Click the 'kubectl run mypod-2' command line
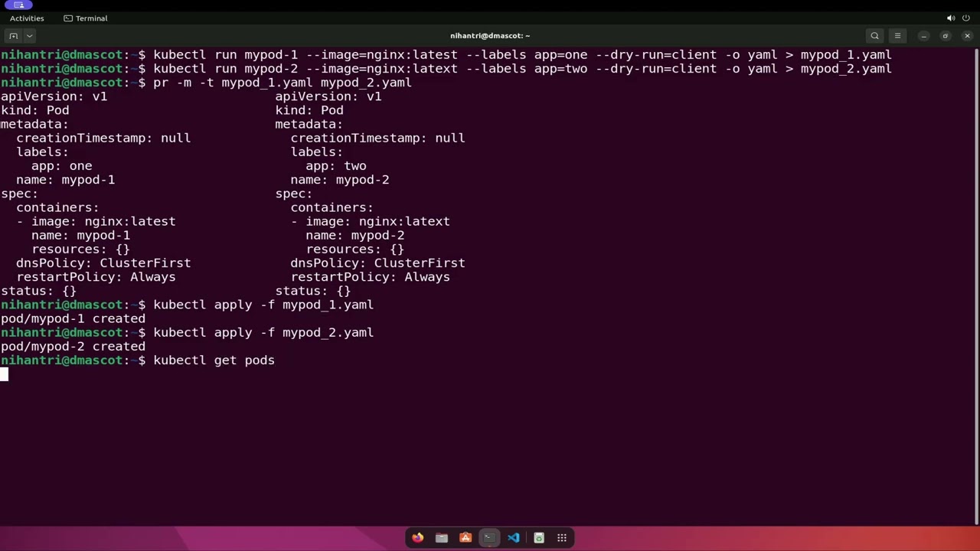Screen dimensions: 980x551 point(522,69)
